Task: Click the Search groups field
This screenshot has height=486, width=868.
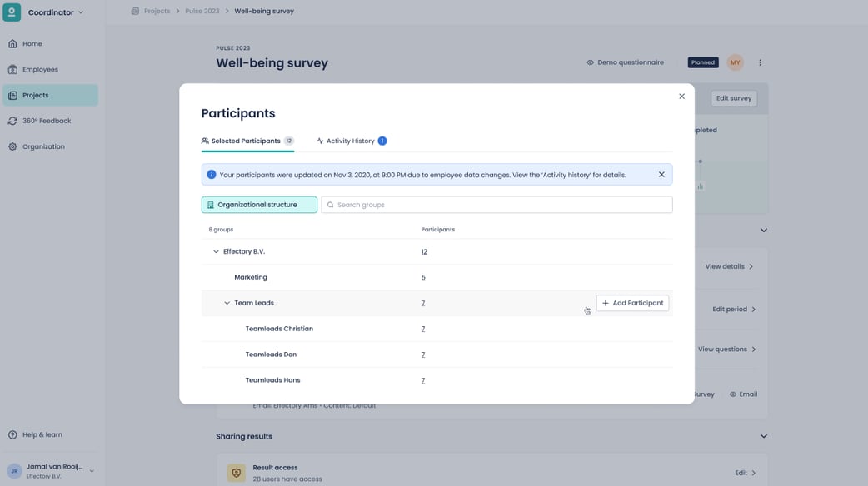Action: pyautogui.click(x=496, y=205)
